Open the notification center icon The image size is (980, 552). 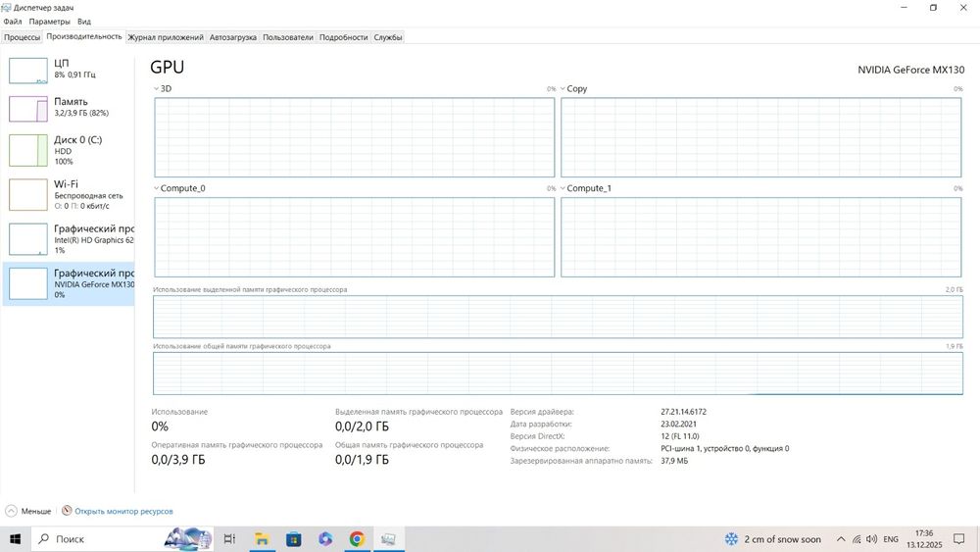tap(958, 539)
